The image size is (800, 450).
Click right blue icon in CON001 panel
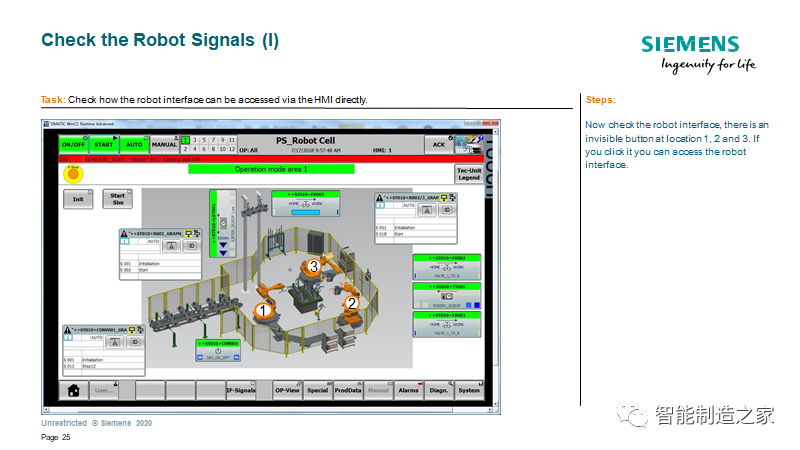(236, 358)
